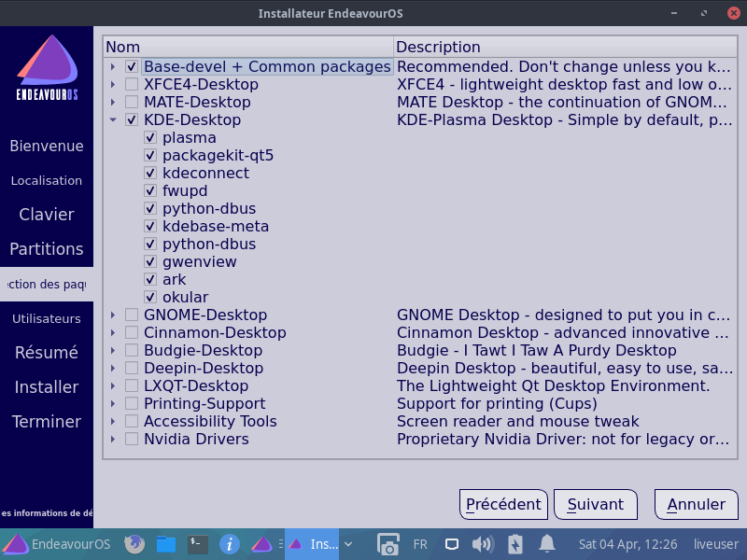Uncheck the plasma package checkbox

click(x=150, y=138)
